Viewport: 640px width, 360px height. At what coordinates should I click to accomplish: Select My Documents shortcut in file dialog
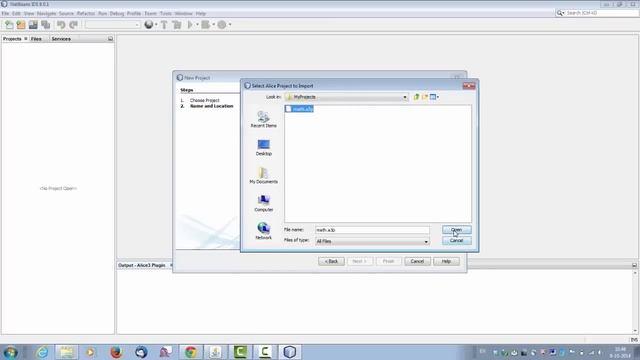(x=263, y=176)
